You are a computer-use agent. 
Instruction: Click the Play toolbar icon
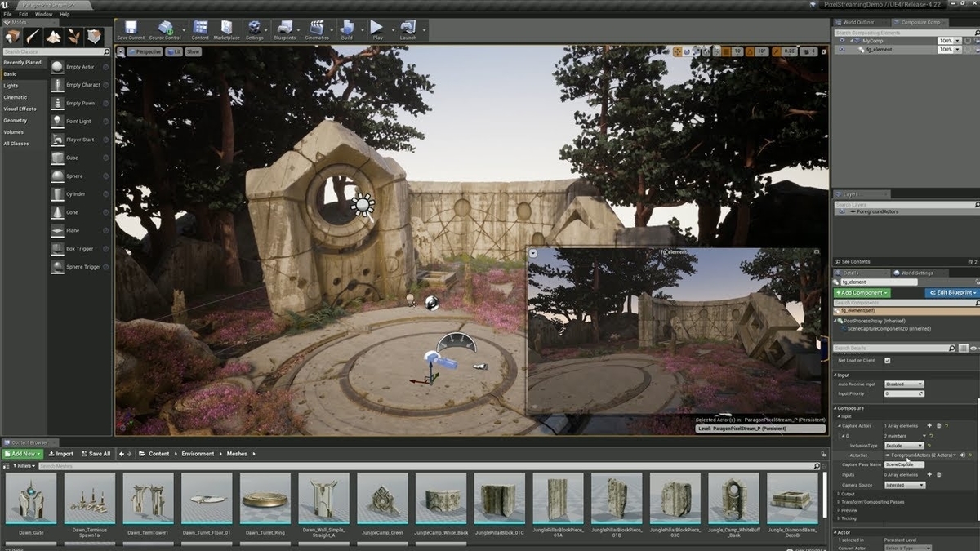click(377, 30)
